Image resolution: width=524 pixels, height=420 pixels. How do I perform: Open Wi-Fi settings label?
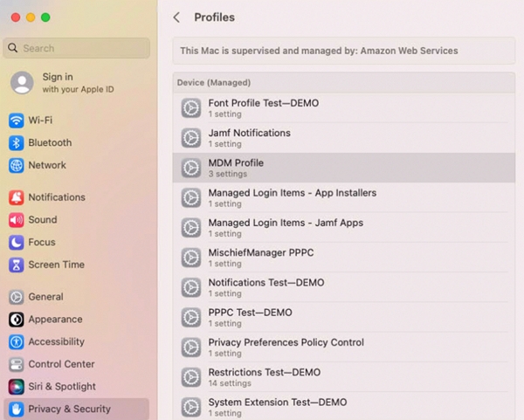click(x=40, y=120)
